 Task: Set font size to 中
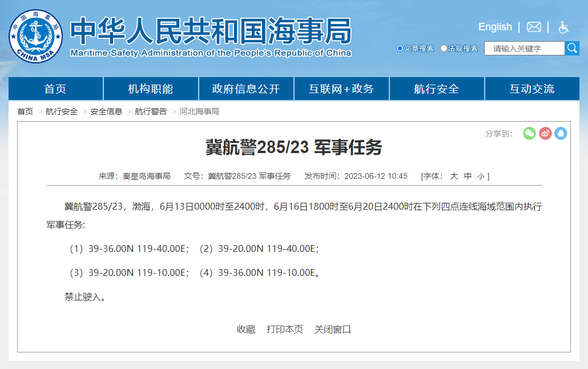coord(468,176)
